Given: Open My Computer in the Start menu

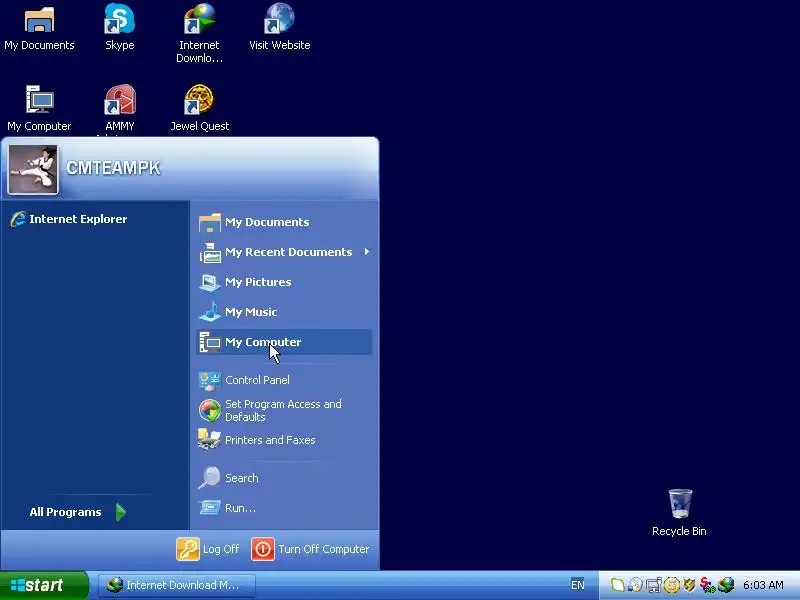Looking at the screenshot, I should click(285, 342).
